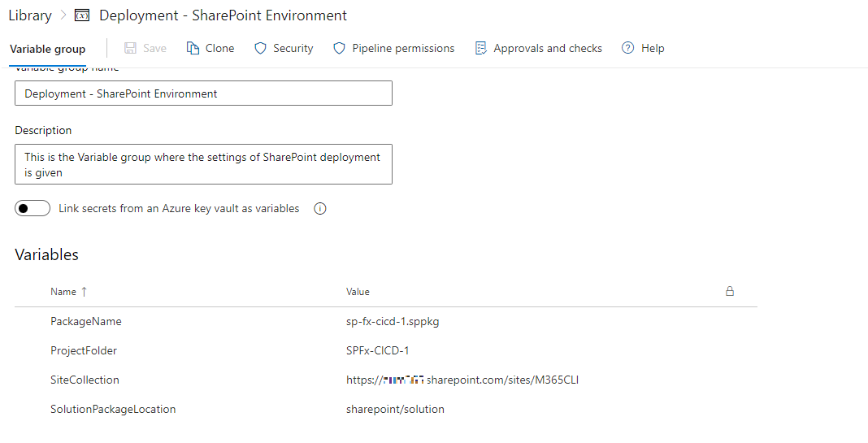Image resolution: width=868 pixels, height=443 pixels.
Task: Click the variable group icon in breadcrumb
Action: pyautogui.click(x=82, y=15)
